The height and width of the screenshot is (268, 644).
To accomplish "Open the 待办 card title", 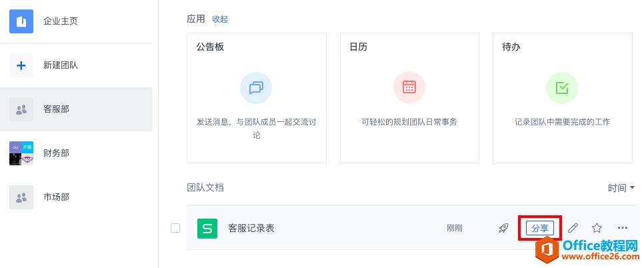I will click(x=511, y=47).
